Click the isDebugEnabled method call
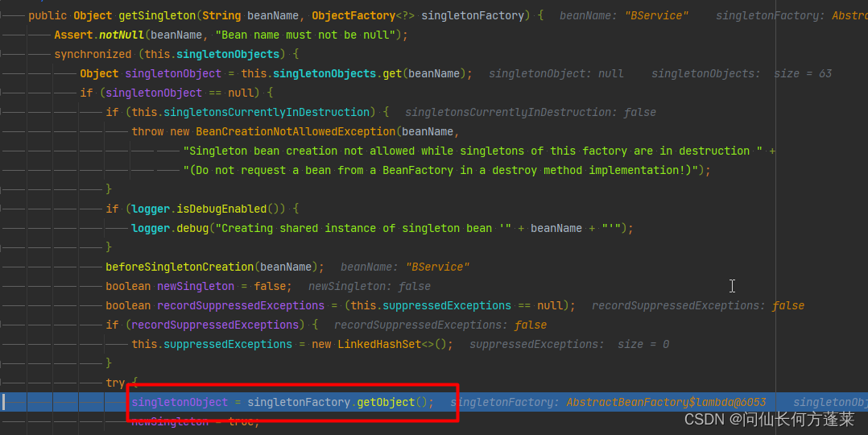868x435 pixels. [221, 209]
